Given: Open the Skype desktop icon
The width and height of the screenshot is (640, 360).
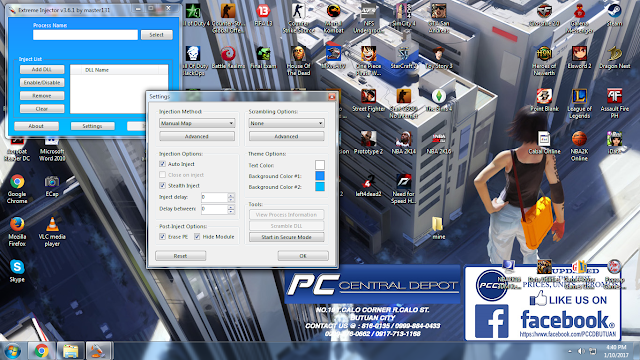Looking at the screenshot, I should 17,271.
